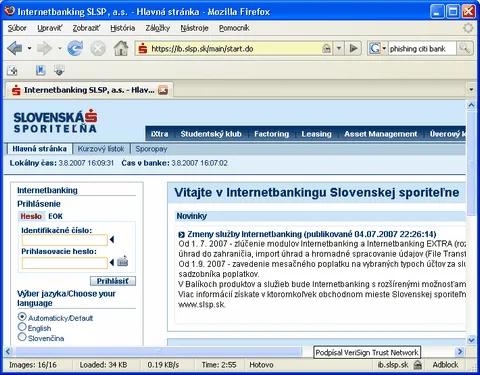Viewport: 480px width, 375px height.
Task: Open the Back button history dropdown
Action: pos(29,49)
